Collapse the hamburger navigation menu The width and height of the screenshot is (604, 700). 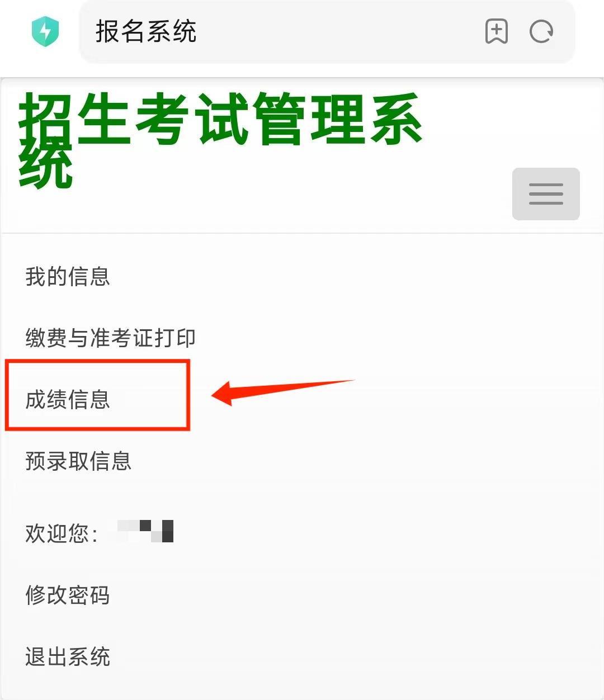click(x=546, y=193)
